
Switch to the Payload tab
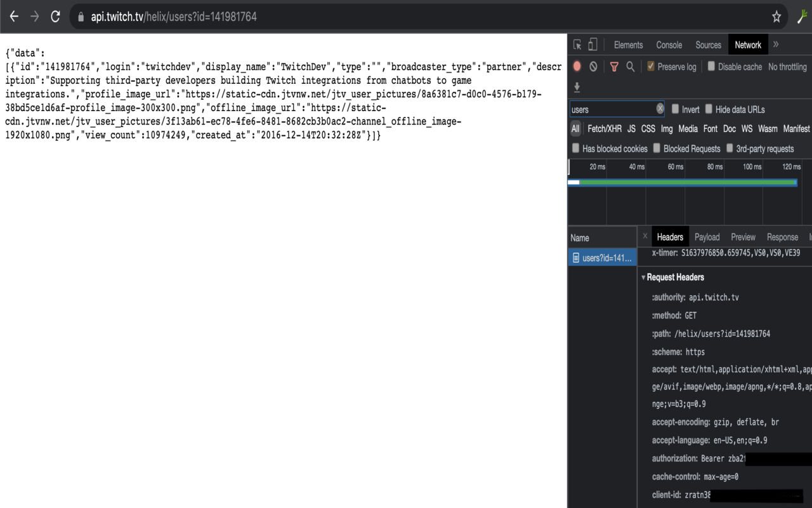pos(707,237)
